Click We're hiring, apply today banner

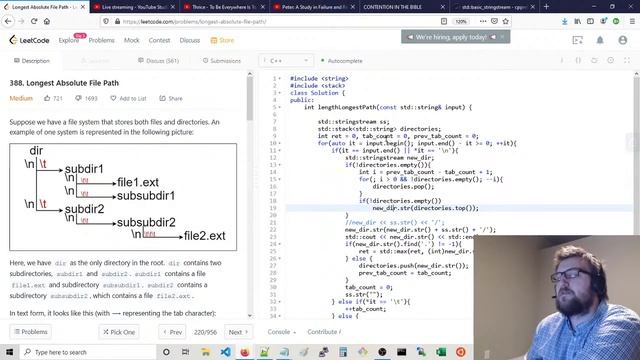[x=451, y=37]
